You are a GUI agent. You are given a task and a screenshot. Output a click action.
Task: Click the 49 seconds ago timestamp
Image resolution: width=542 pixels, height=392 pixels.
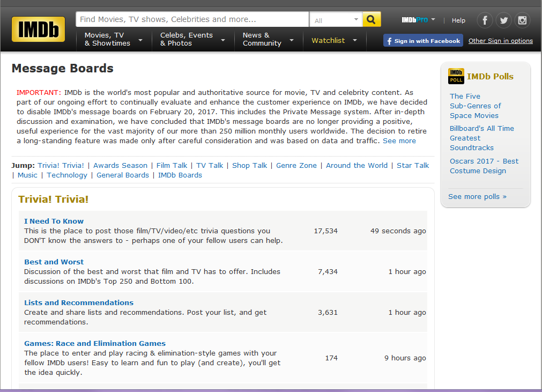tap(398, 231)
